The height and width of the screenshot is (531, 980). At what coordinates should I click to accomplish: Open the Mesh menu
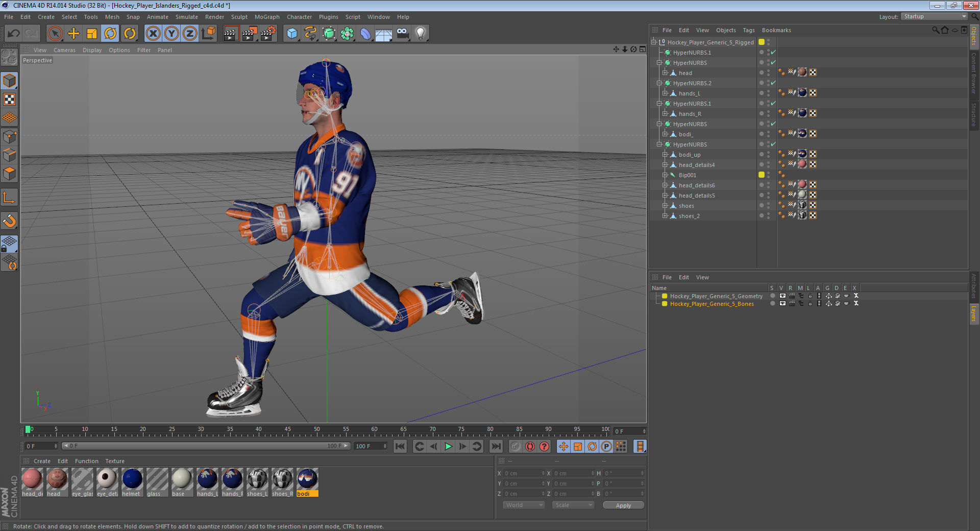coord(112,17)
